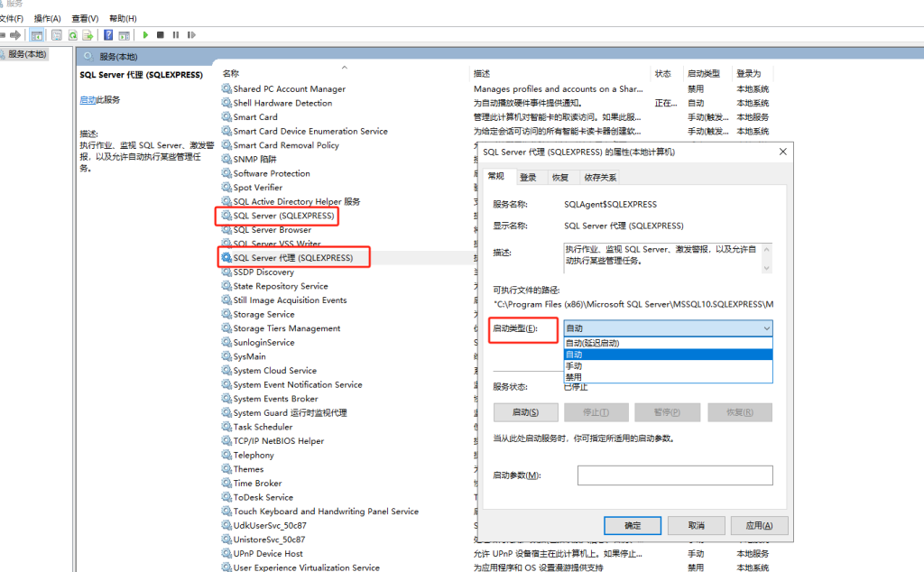Click the blue Help question mark icon
This screenshot has width=924, height=572.
click(108, 35)
